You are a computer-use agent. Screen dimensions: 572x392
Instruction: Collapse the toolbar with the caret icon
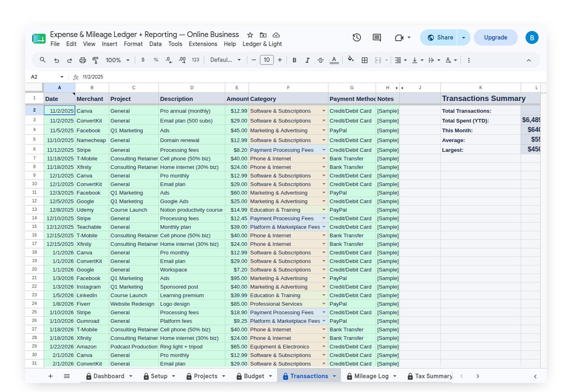click(529, 60)
